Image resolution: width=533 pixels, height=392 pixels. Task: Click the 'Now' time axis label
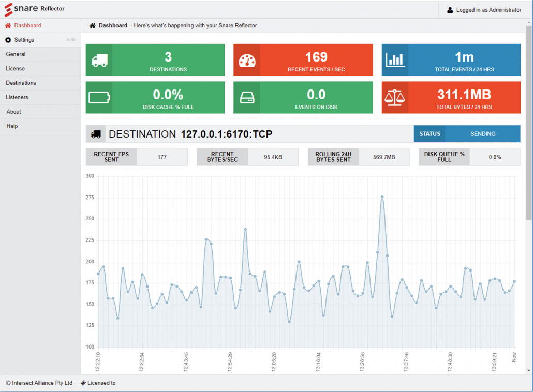coord(514,357)
